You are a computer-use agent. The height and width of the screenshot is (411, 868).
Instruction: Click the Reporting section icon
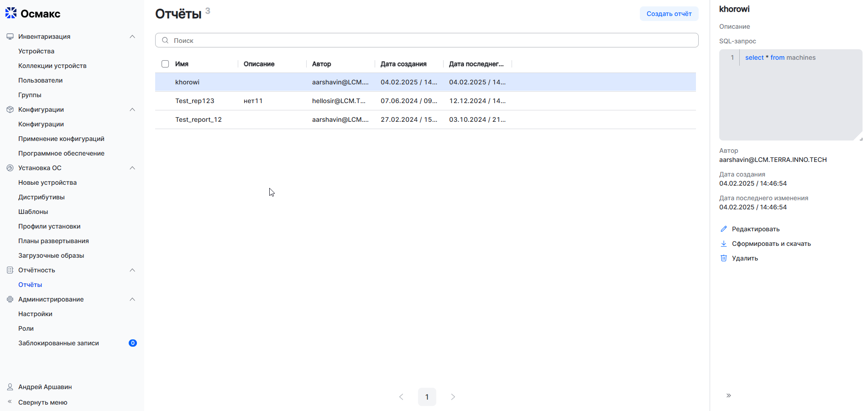pyautogui.click(x=10, y=270)
